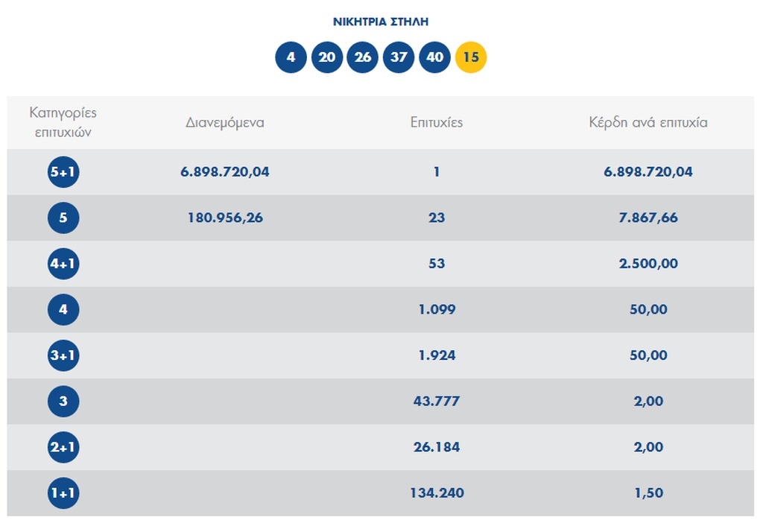Screen dimensions: 763x532
Task: Click the success count 43.777
Action: point(437,401)
